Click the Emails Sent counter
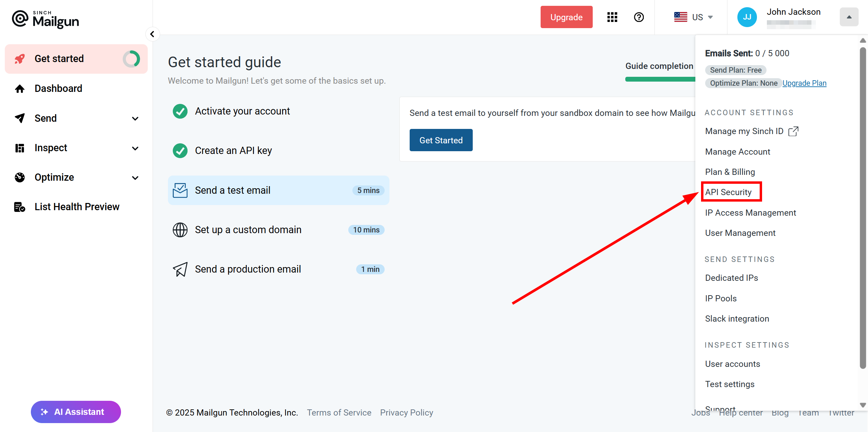 747,53
